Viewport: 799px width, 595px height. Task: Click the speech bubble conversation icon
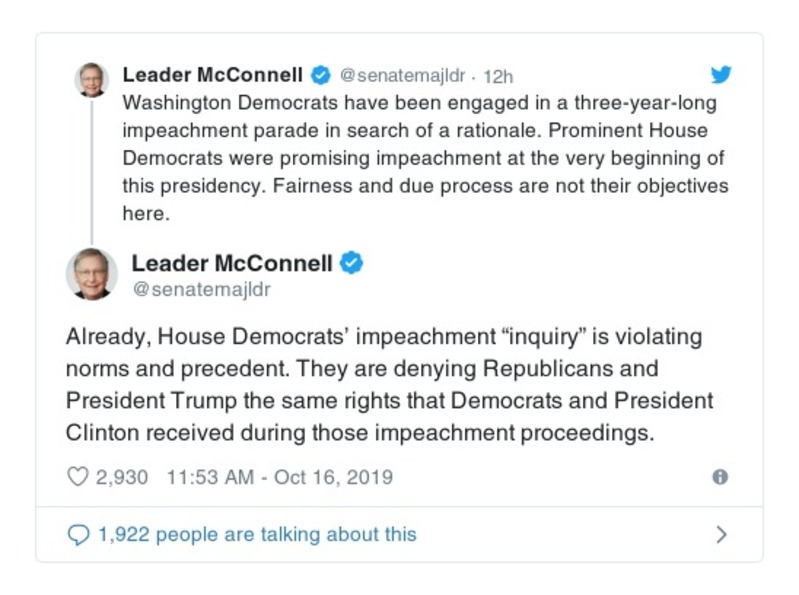(78, 535)
